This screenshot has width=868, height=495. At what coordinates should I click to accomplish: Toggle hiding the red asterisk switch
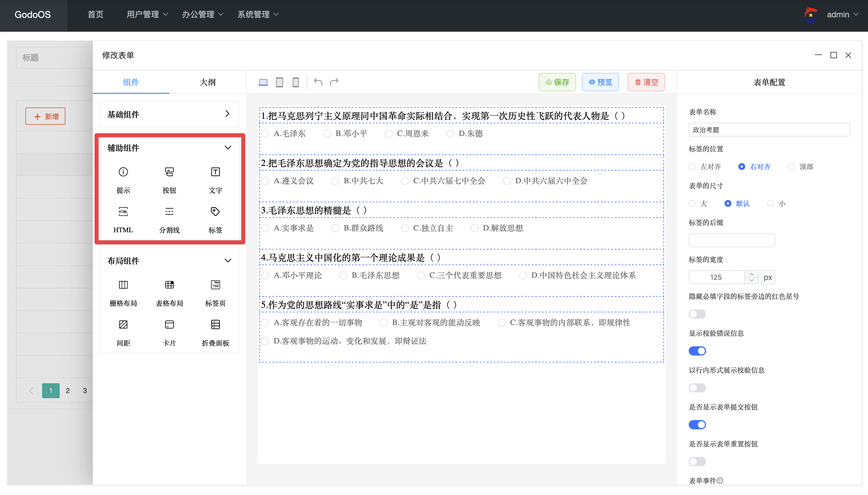point(697,314)
